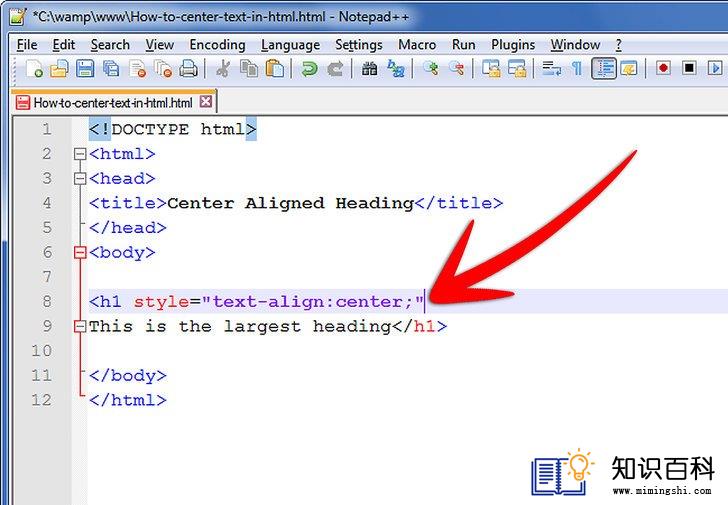Toggle the Show Indent Guide button
The width and height of the screenshot is (728, 505).
[x=604, y=69]
